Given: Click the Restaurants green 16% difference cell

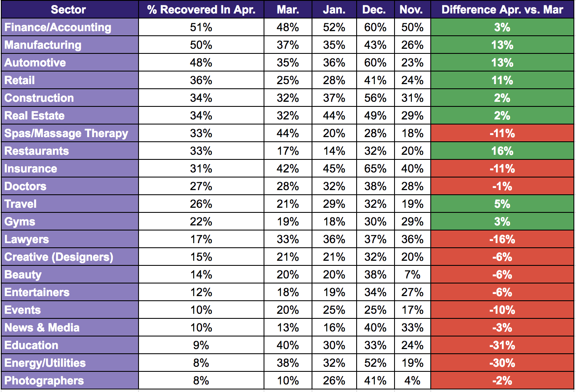Looking at the screenshot, I should click(x=502, y=151).
